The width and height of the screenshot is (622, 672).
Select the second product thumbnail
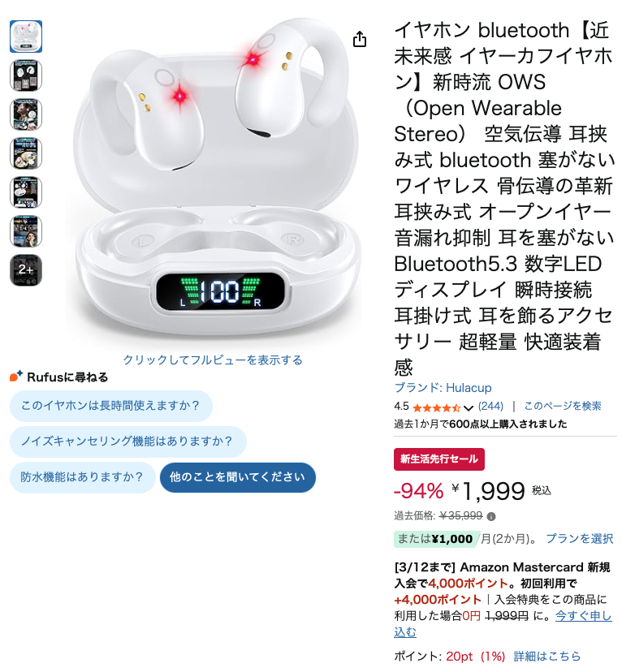pyautogui.click(x=26, y=75)
